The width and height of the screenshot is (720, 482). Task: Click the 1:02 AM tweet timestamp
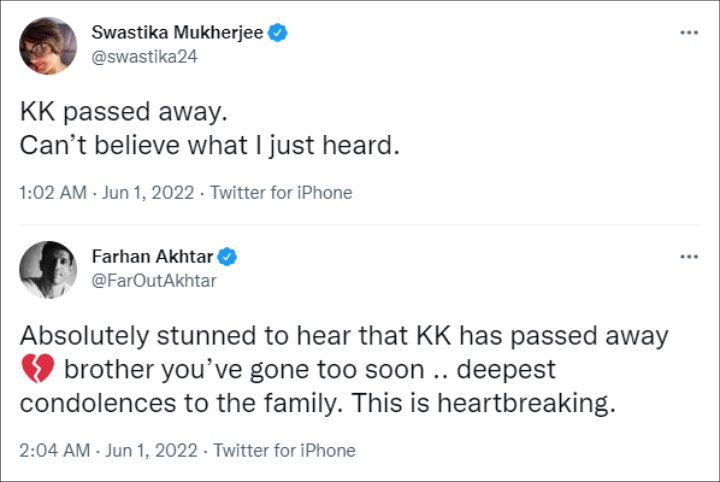tap(54, 192)
